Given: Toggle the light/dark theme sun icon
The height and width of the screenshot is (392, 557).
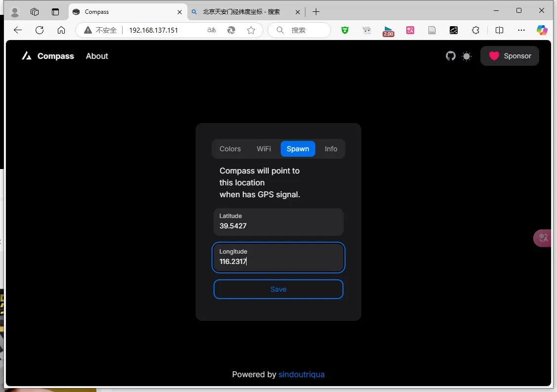Looking at the screenshot, I should (467, 56).
